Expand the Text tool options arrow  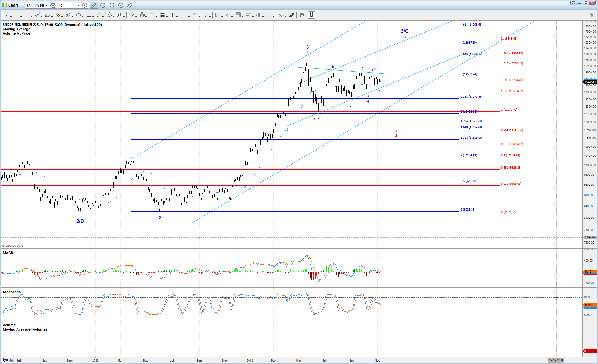[x=189, y=16]
